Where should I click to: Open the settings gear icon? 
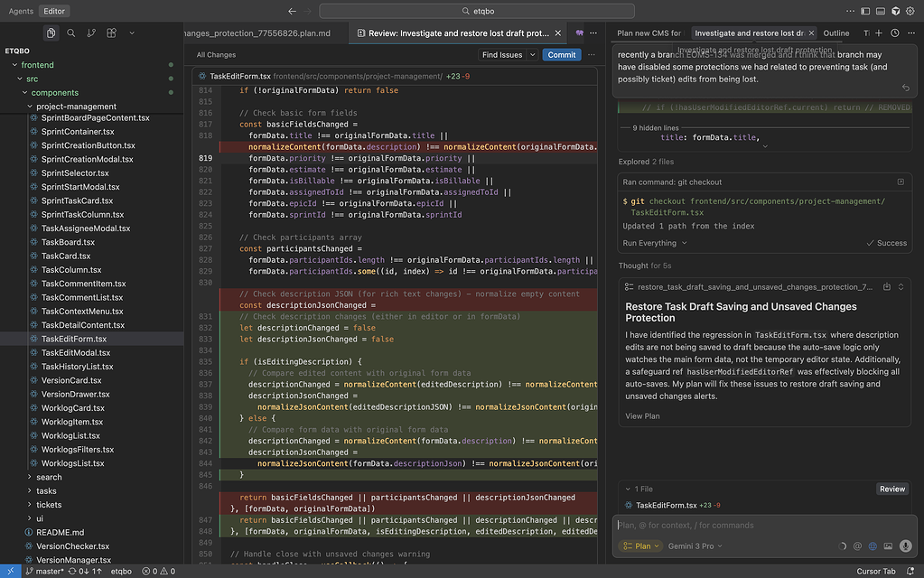[911, 11]
